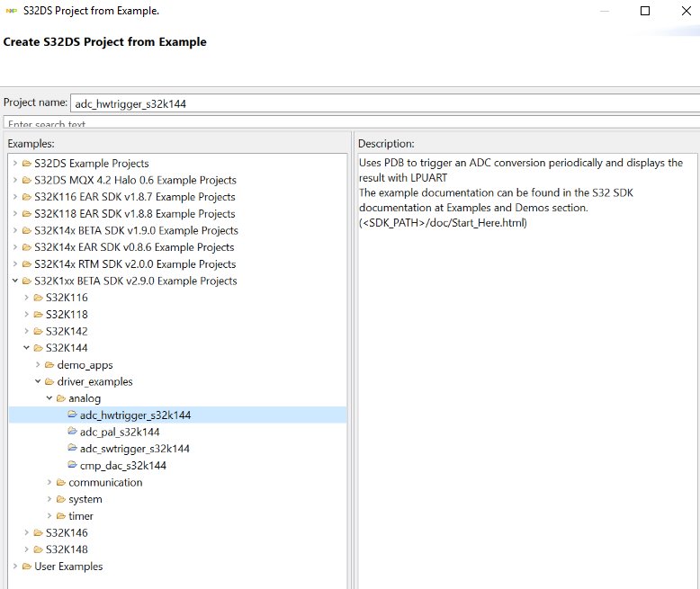
Task: Expand the S32K118 subfolder arrow
Action: [26, 315]
